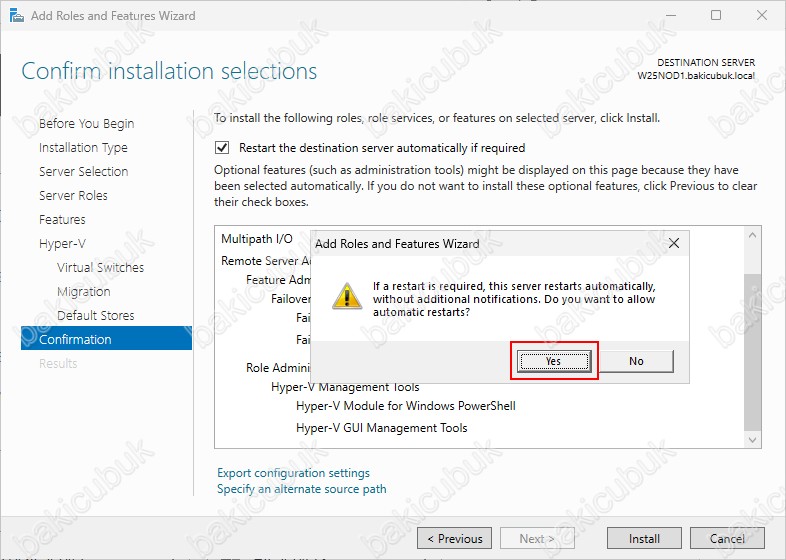Go to Before You Begin step
Screen dimensions: 786x560
point(86,124)
